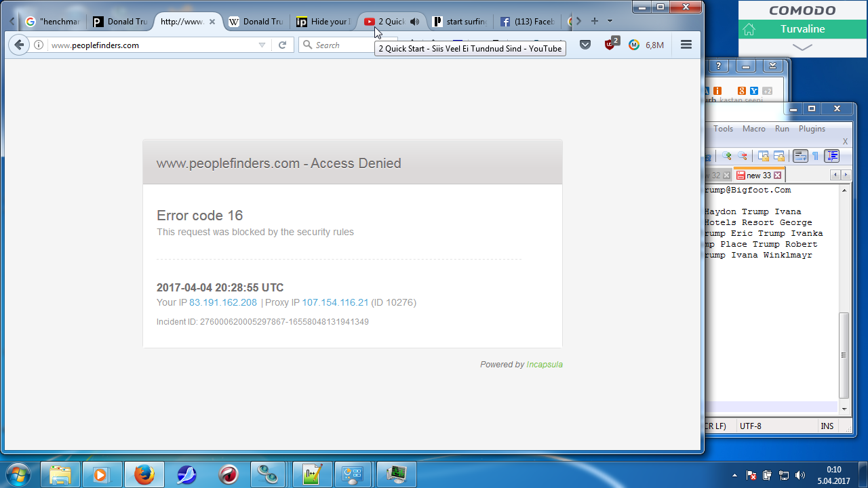Click the Notepad++ vertical scrollbar thumb
868x488 pixels.
(x=844, y=355)
